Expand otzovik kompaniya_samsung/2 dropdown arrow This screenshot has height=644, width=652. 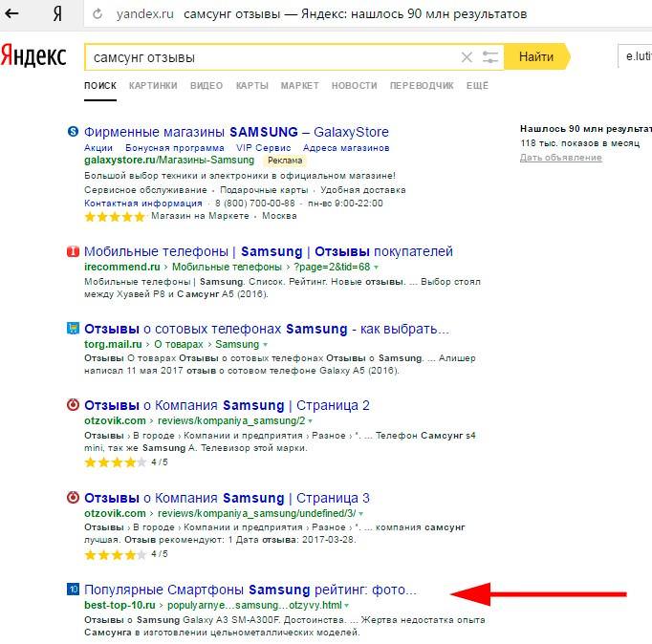[x=310, y=421]
